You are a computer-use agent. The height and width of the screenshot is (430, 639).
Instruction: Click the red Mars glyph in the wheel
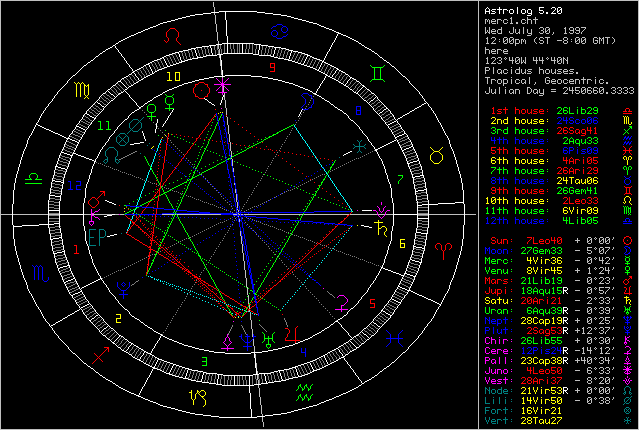point(96,199)
